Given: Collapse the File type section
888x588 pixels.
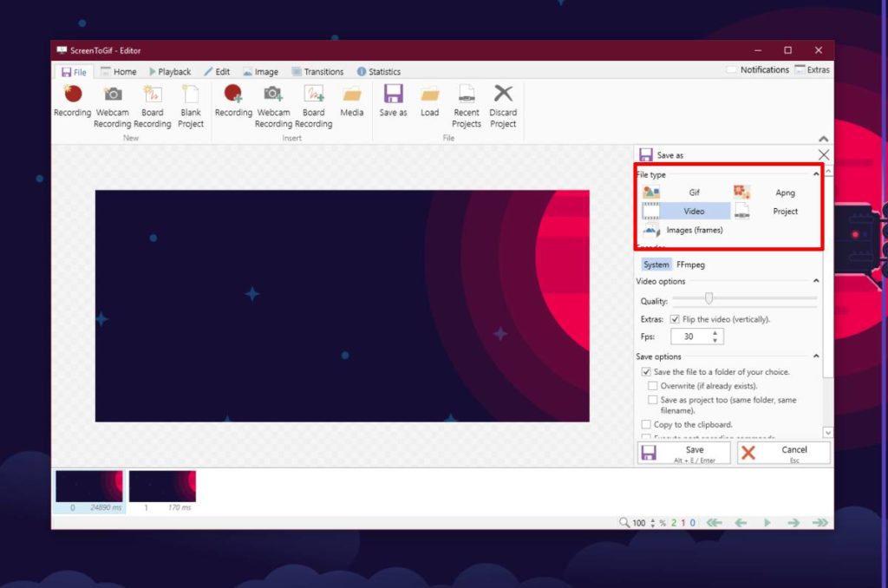Looking at the screenshot, I should (x=815, y=173).
